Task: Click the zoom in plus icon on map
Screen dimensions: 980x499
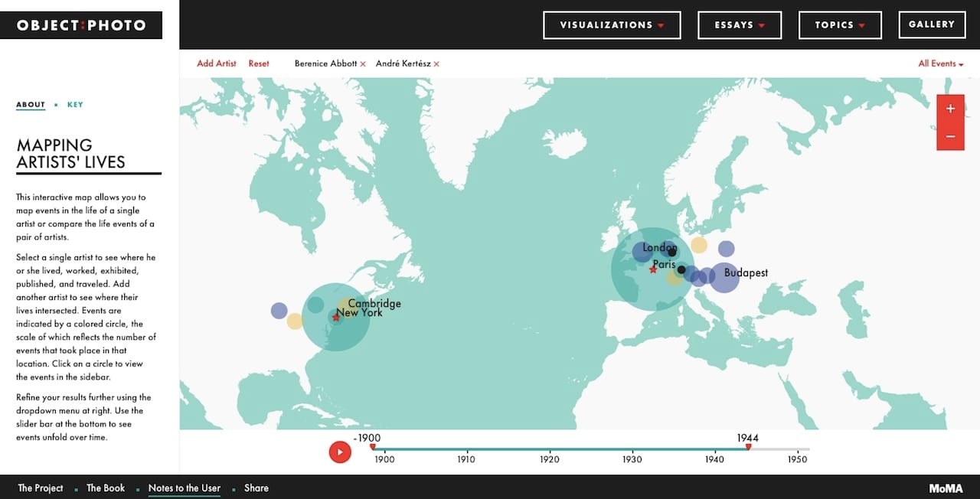Action: [x=949, y=108]
